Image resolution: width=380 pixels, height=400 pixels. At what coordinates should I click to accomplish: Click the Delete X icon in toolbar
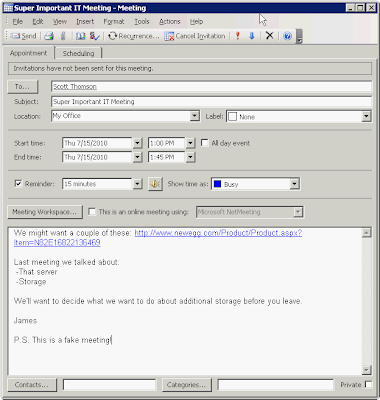[x=270, y=36]
